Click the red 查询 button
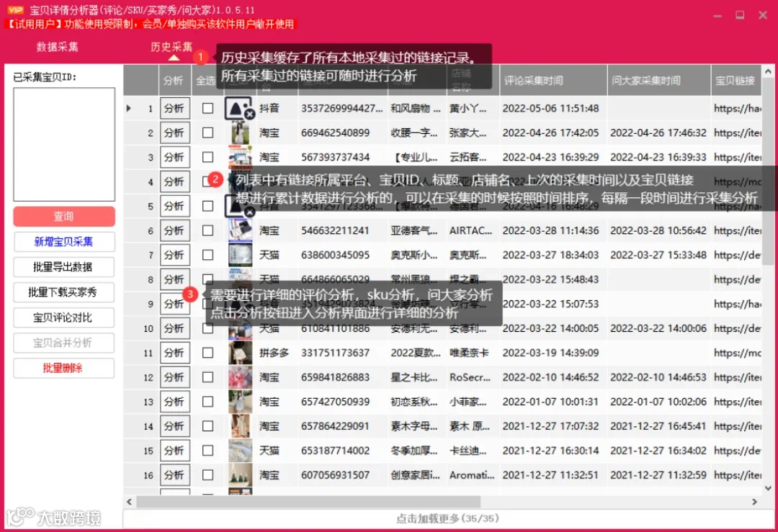778x532 pixels. coord(64,216)
